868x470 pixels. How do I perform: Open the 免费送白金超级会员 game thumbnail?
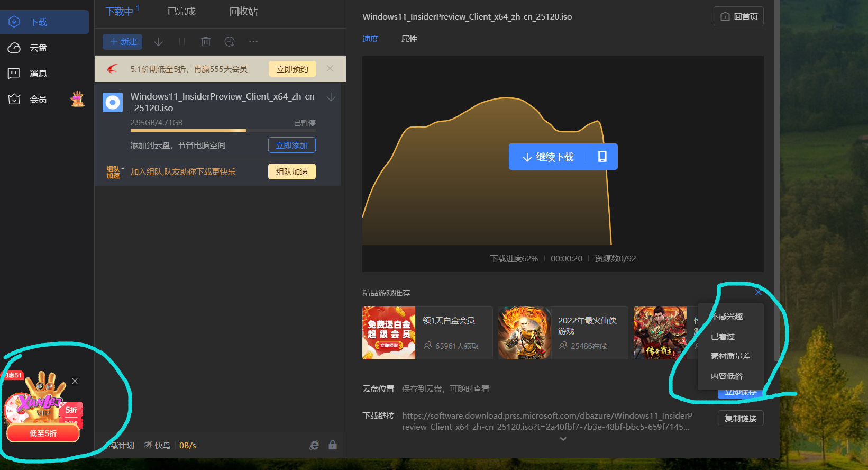click(389, 333)
